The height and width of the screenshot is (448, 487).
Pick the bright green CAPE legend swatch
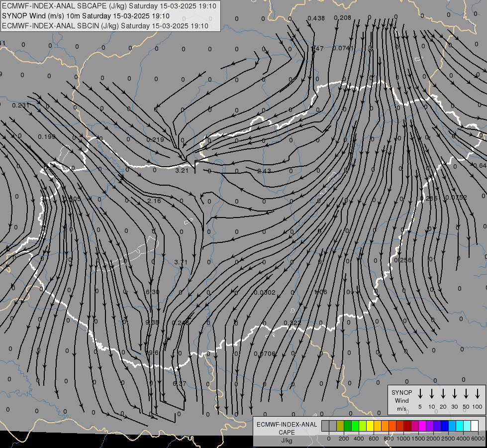355,426
